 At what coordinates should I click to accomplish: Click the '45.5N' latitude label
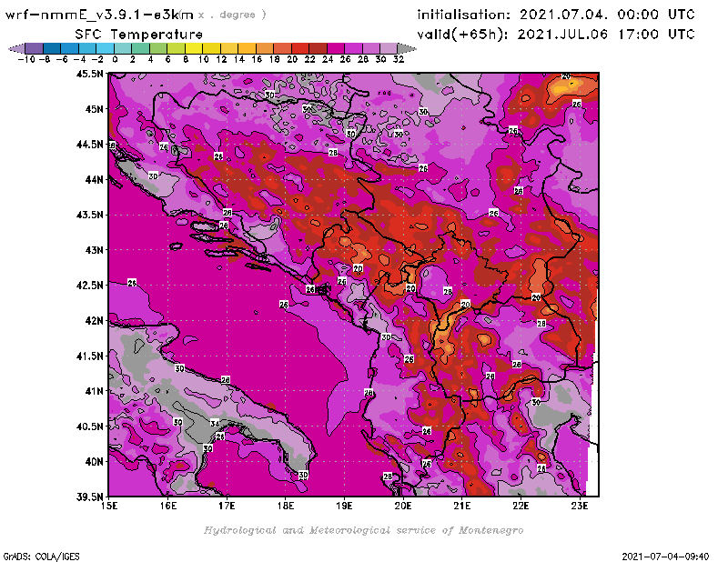coord(90,74)
